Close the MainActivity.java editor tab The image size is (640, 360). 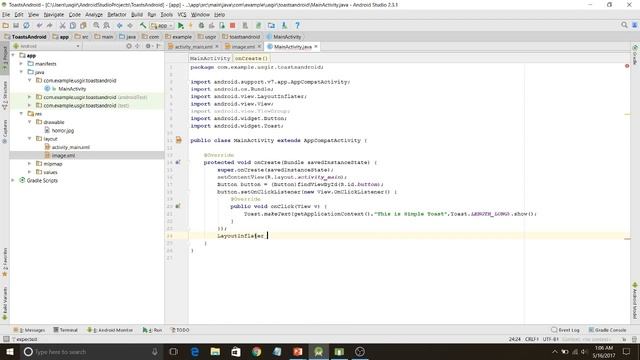click(x=316, y=47)
